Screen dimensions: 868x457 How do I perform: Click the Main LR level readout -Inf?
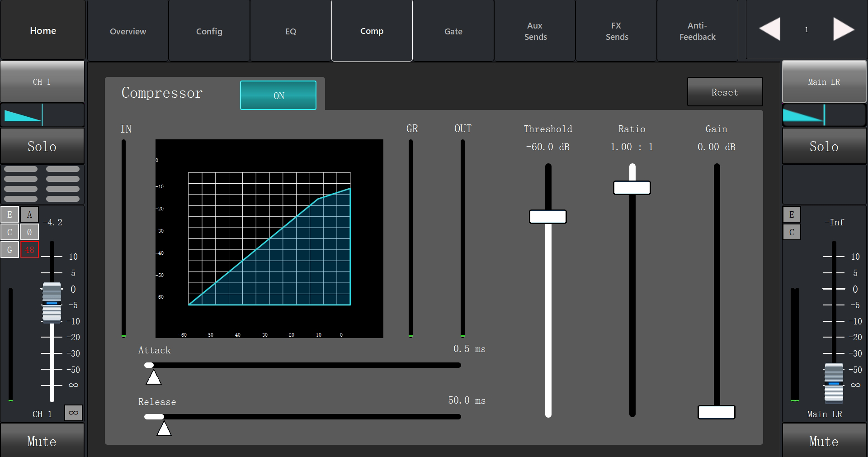pos(834,222)
